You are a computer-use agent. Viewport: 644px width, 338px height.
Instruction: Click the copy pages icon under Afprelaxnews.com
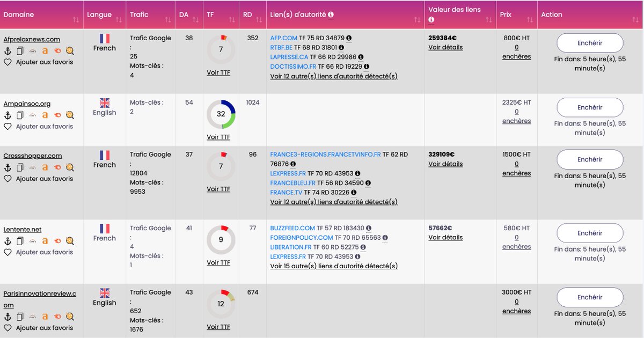pos(20,51)
